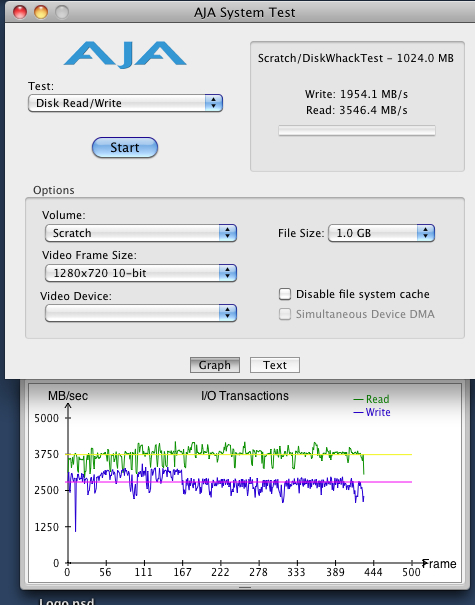Click the 5000 y-axis label
Screen dimensions: 475x605
(46, 418)
